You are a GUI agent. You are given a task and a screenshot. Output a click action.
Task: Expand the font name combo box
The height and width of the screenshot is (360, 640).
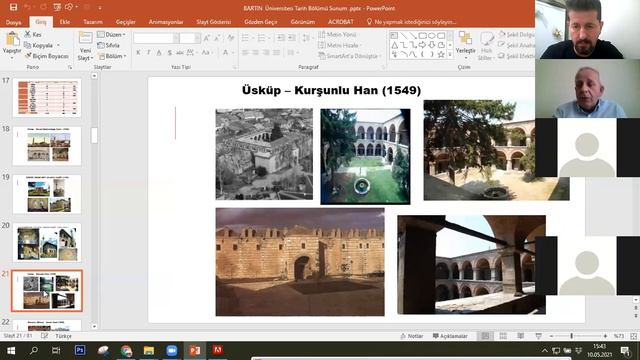tap(176, 38)
